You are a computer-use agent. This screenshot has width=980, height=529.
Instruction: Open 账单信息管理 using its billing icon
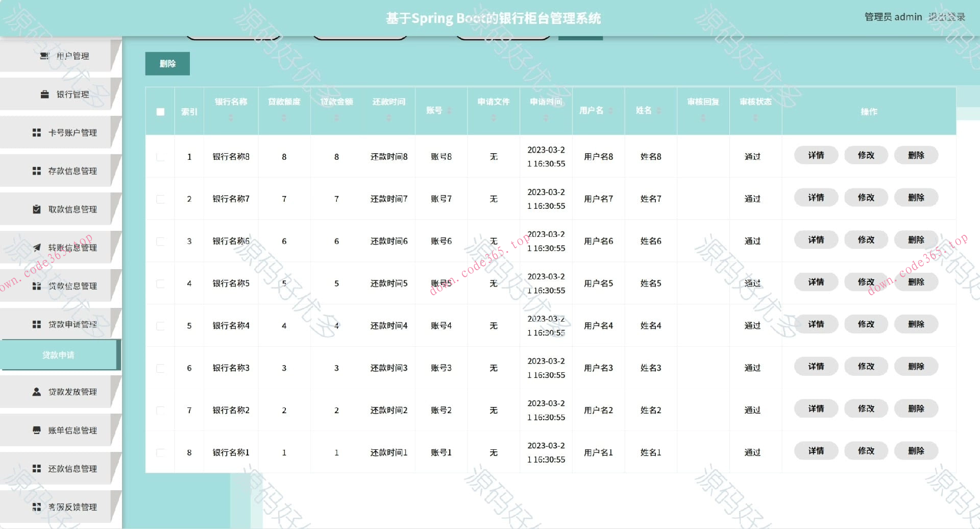pos(36,430)
